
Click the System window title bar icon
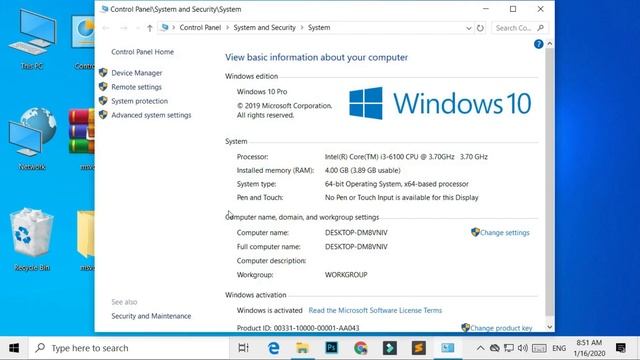104,9
